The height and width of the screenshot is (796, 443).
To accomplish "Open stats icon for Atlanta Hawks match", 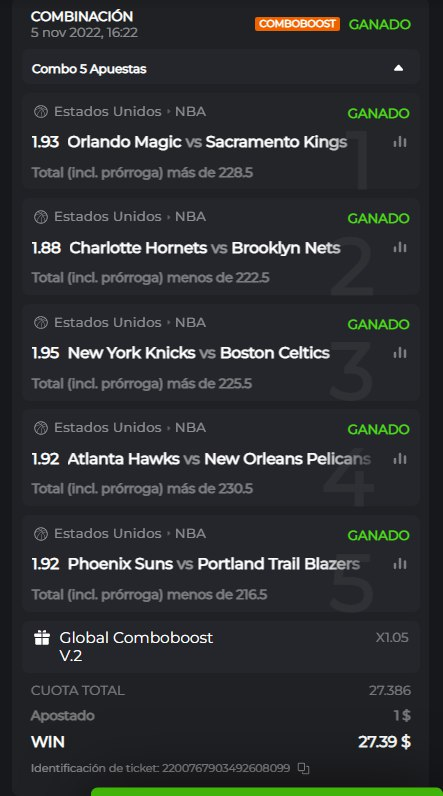I will pyautogui.click(x=400, y=459).
